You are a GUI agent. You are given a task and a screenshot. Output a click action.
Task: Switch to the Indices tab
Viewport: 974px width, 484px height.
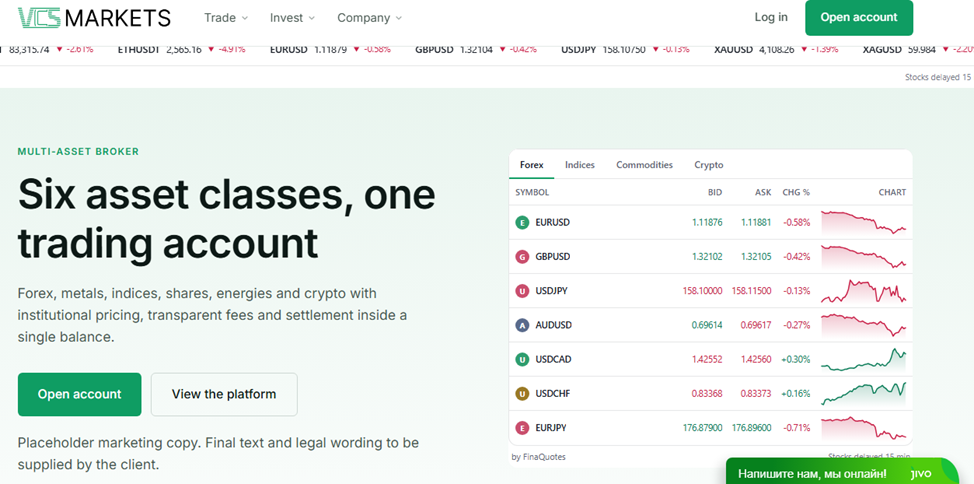(x=580, y=165)
